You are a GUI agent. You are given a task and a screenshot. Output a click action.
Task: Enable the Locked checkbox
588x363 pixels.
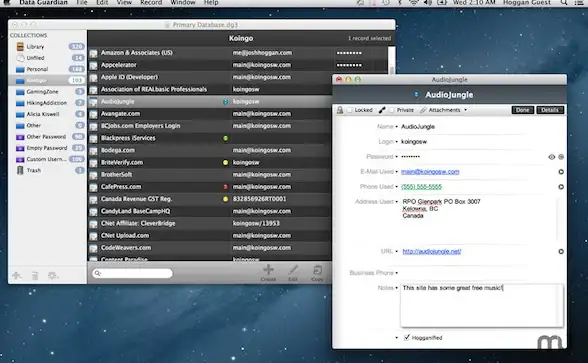pos(350,110)
